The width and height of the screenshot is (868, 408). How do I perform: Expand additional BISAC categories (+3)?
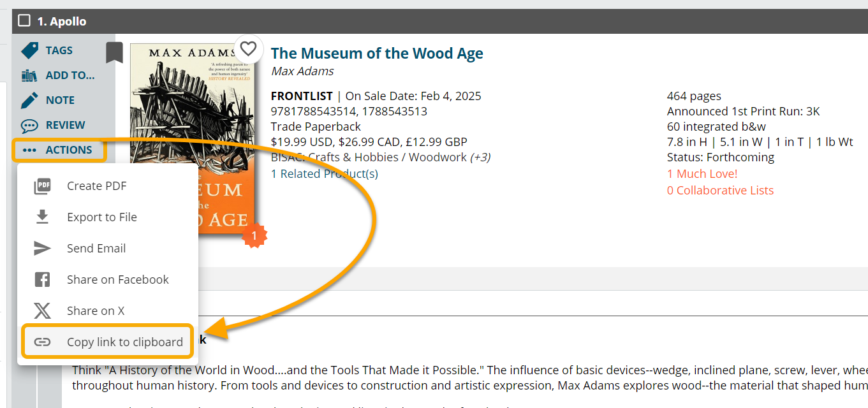point(480,157)
